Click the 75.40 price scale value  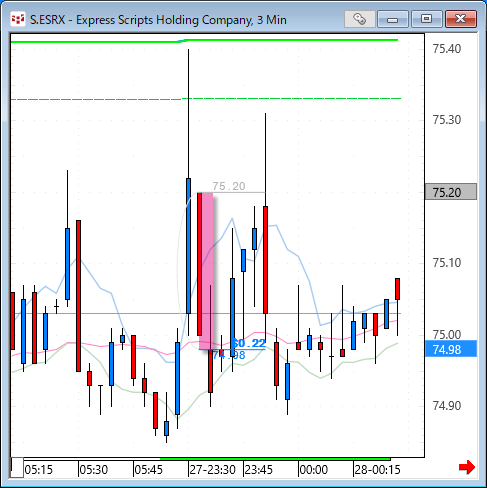(x=447, y=49)
